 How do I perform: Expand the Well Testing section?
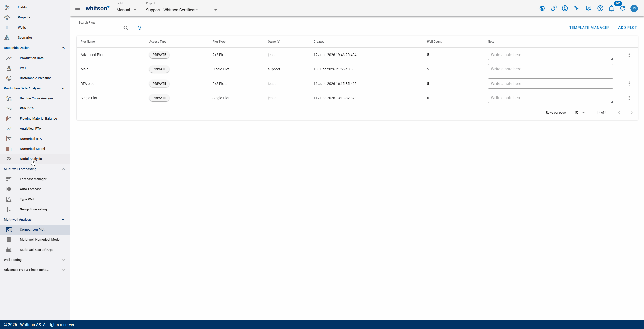coord(63,260)
